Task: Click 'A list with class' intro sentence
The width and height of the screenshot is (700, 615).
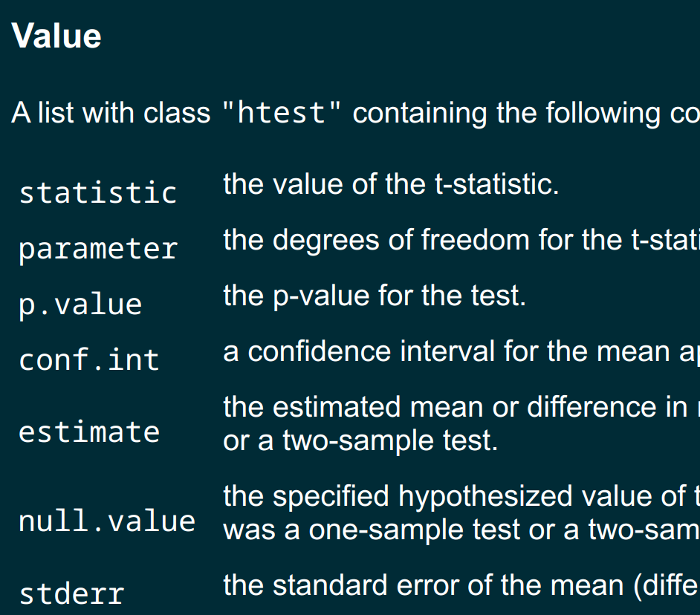Action: pos(111,112)
